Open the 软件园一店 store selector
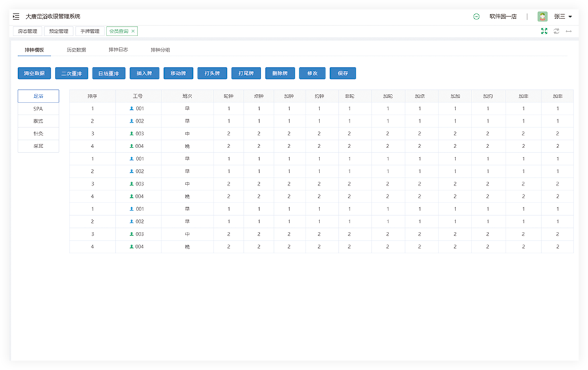Image resolution: width=588 pixels, height=370 pixels. point(503,17)
